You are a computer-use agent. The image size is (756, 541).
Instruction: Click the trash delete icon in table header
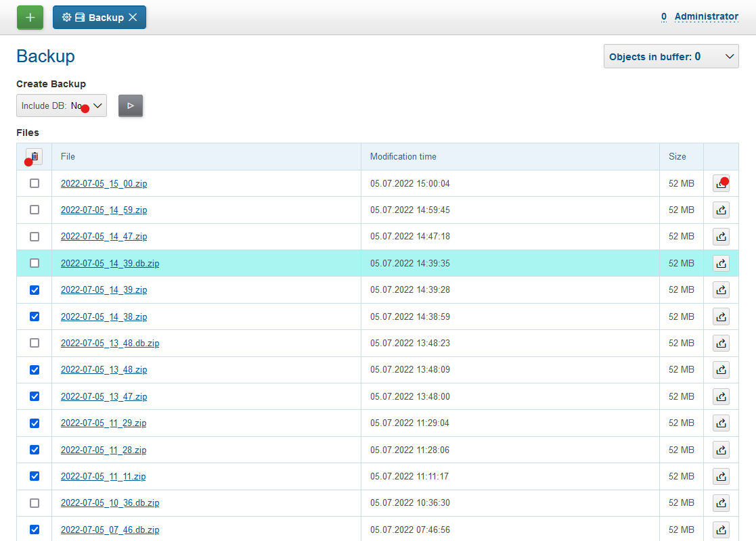pos(35,156)
